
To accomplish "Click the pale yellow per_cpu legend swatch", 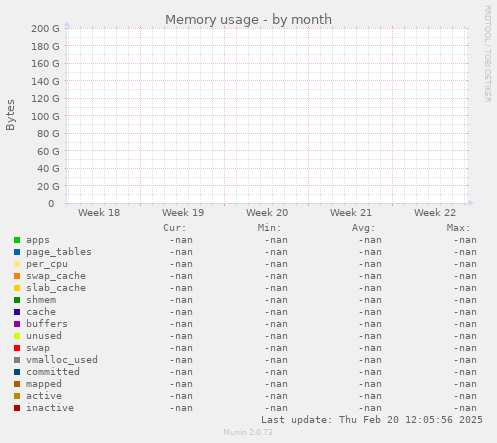I will [17, 264].
